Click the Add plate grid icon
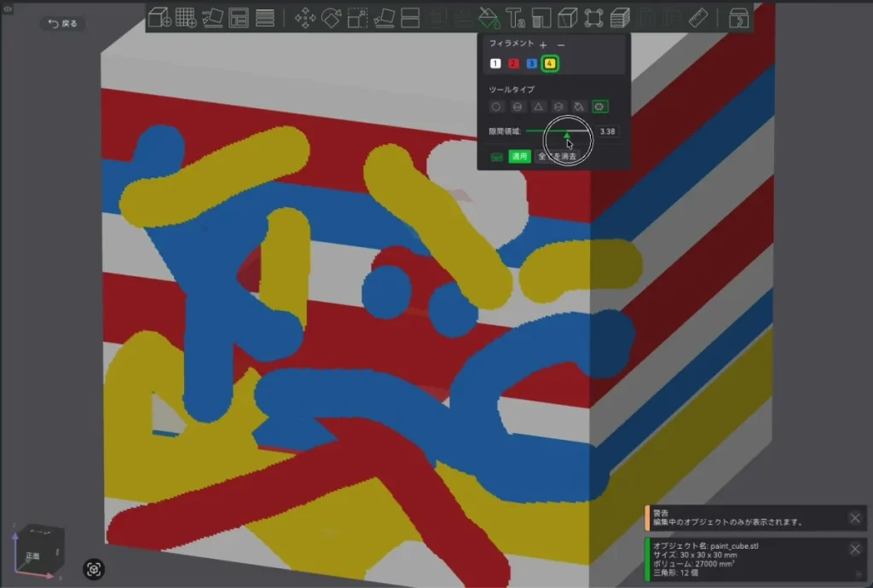Viewport: 873px width, 588px height. click(186, 18)
